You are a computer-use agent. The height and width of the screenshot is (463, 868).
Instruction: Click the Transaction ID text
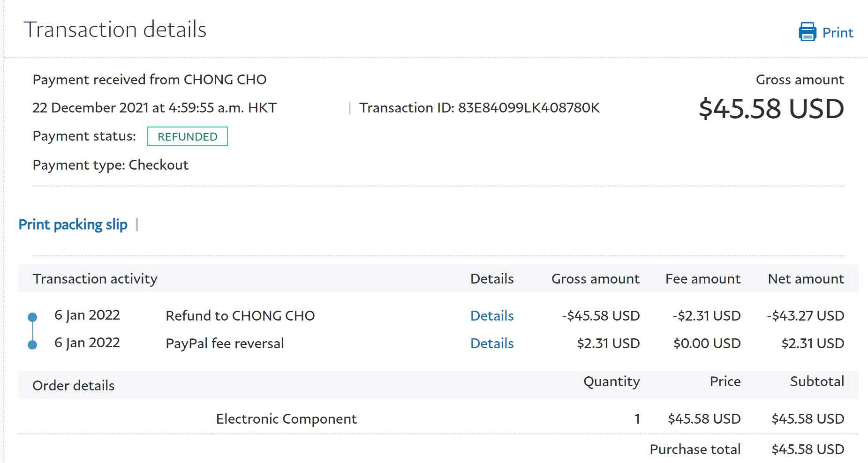479,108
